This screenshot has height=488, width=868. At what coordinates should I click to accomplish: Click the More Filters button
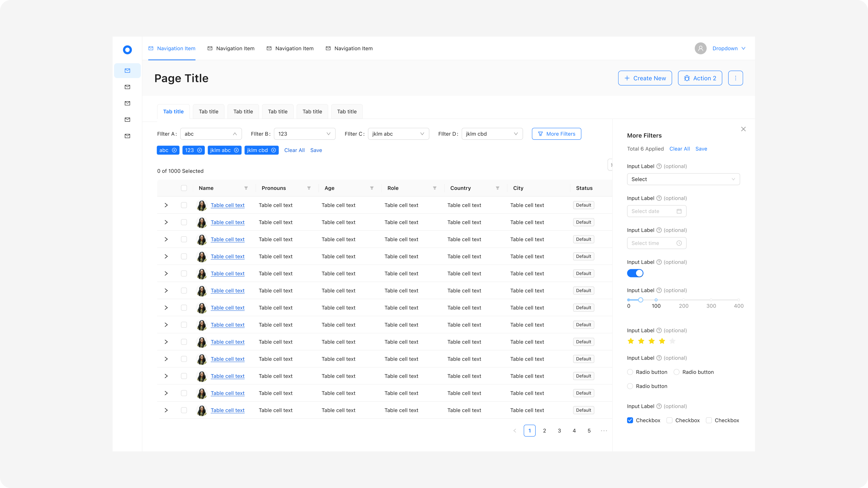556,134
